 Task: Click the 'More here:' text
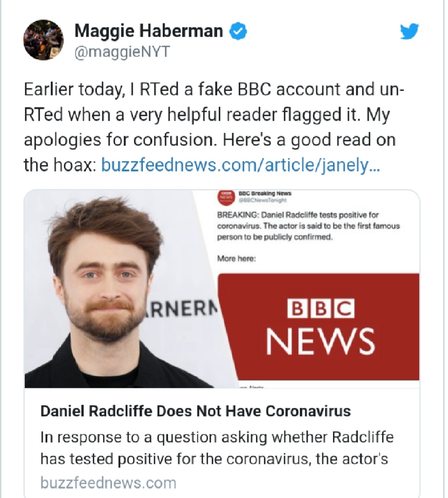[x=236, y=259]
